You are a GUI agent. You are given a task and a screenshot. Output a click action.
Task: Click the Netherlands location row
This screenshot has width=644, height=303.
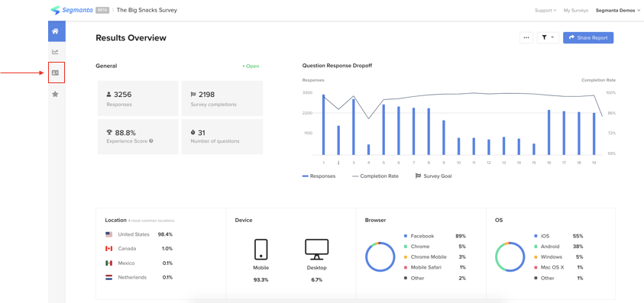point(139,278)
